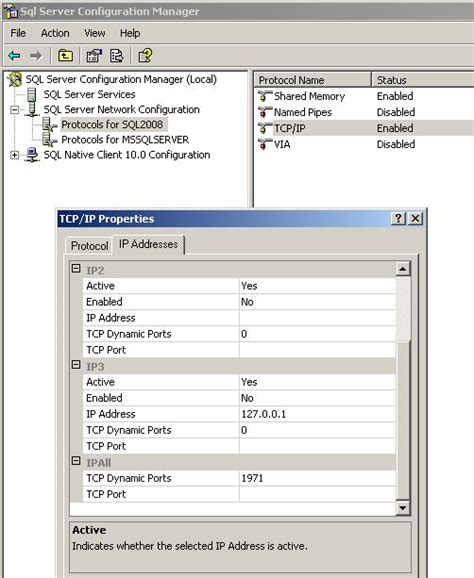The image size is (474, 578).
Task: Expand SQL Native Client 10.0 Configuration node
Action: (x=14, y=155)
